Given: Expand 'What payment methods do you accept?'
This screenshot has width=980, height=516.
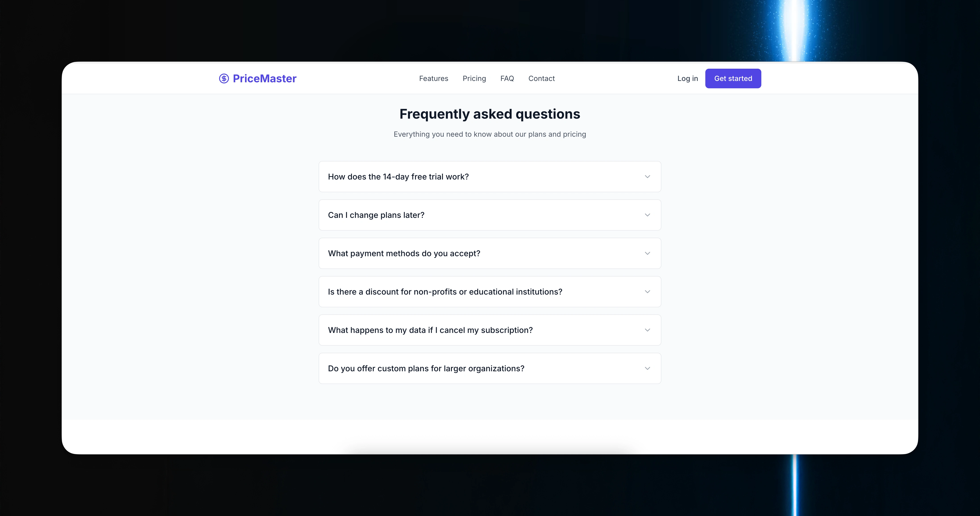Looking at the screenshot, I should click(x=404, y=254).
